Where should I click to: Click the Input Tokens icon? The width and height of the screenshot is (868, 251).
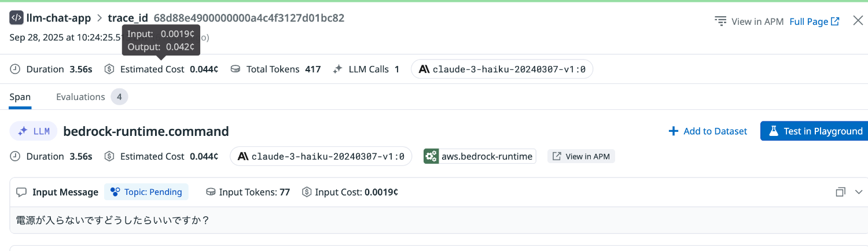point(211,192)
